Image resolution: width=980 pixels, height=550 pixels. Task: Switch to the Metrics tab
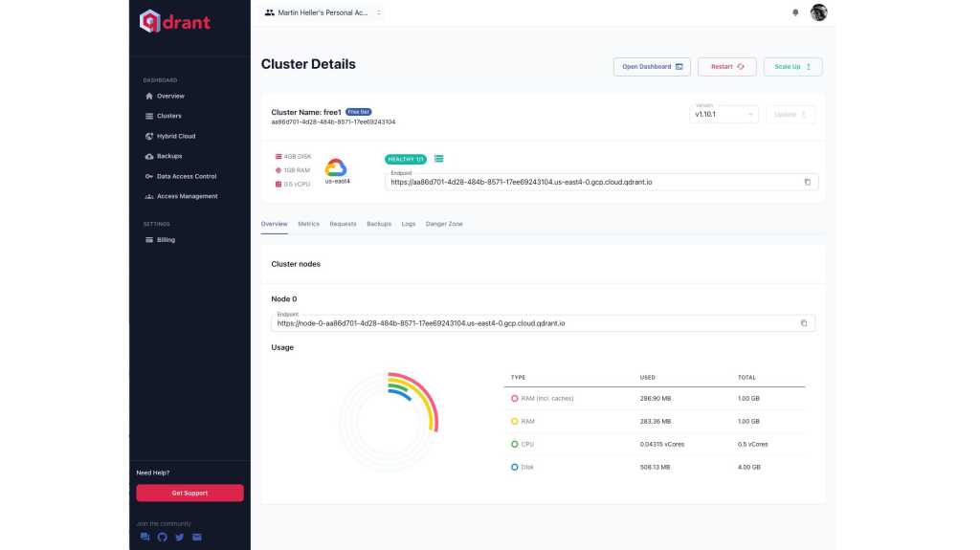(308, 224)
